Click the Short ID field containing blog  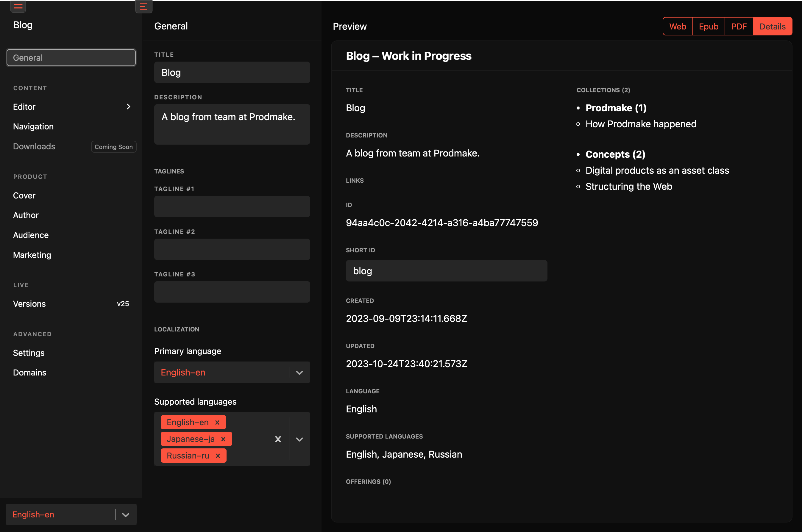click(446, 271)
